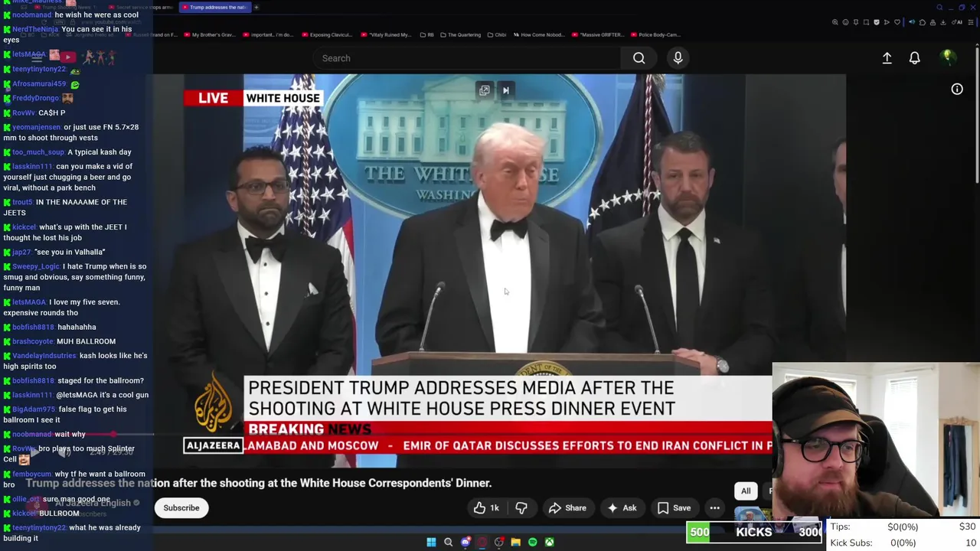Like the video showing 1k likes
Viewport: 980px width, 551px height.
pos(486,508)
